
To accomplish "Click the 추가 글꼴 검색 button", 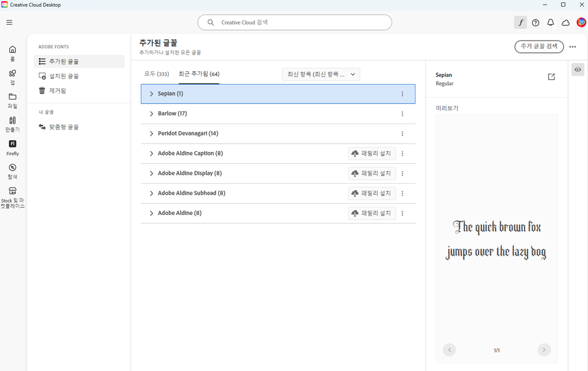I will point(539,47).
